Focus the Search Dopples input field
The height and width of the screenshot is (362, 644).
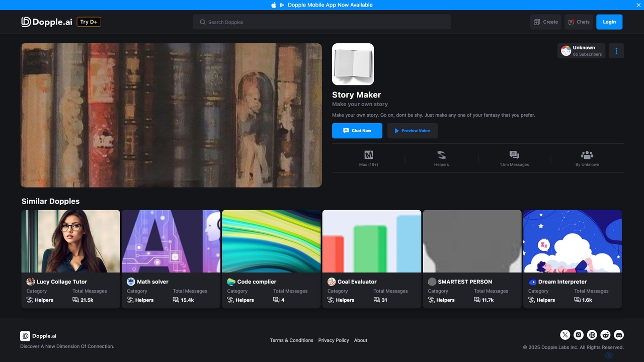pyautogui.click(x=322, y=22)
